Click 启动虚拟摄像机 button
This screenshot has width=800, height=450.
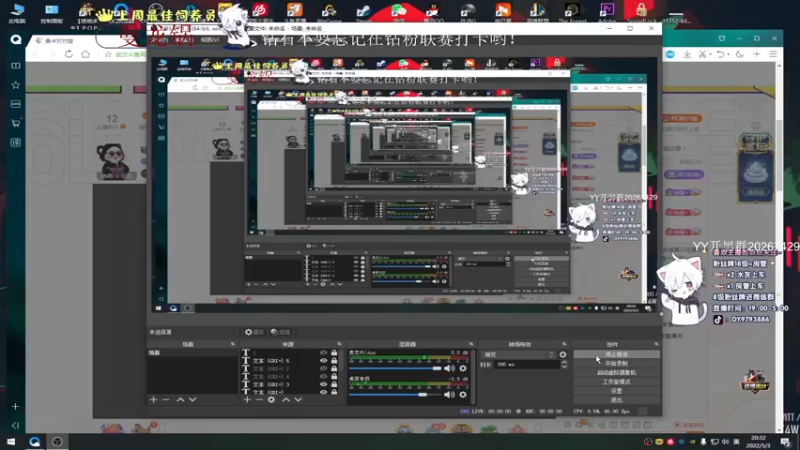tap(616, 372)
